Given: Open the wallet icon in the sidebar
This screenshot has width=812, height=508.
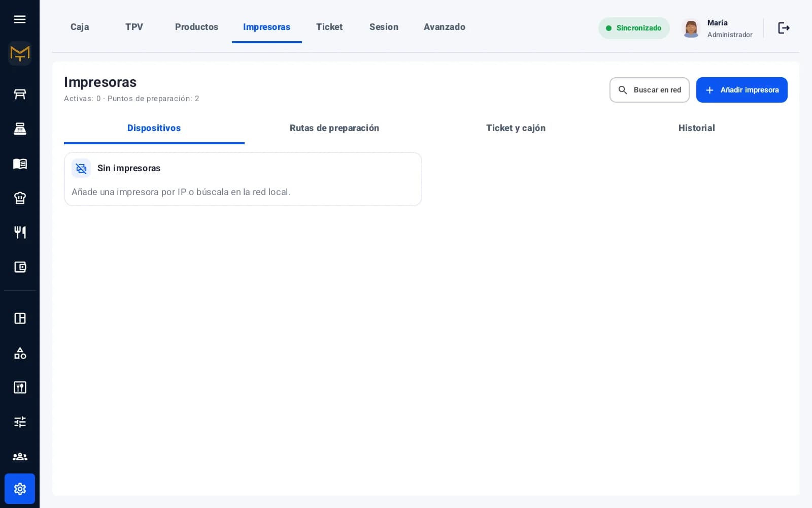Looking at the screenshot, I should [20, 267].
